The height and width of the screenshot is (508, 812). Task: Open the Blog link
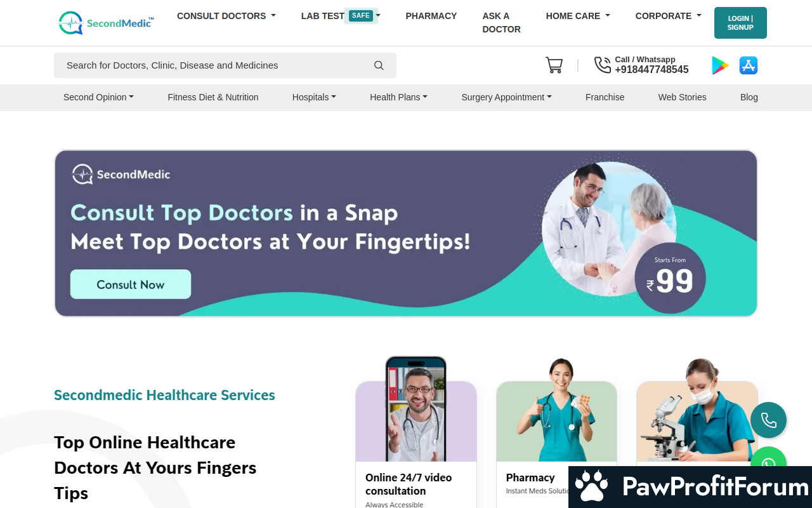[749, 97]
